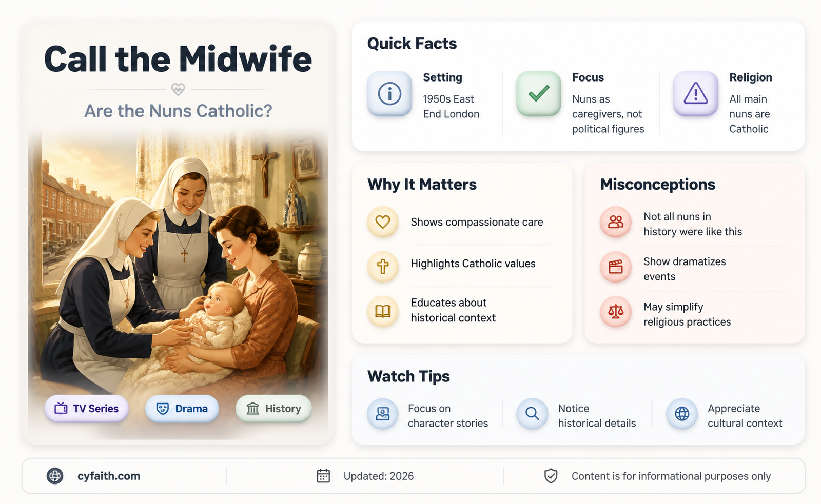The image size is (821, 504).
Task: Click 'Nuns as caregivers, not political figures'
Action: [x=608, y=114]
